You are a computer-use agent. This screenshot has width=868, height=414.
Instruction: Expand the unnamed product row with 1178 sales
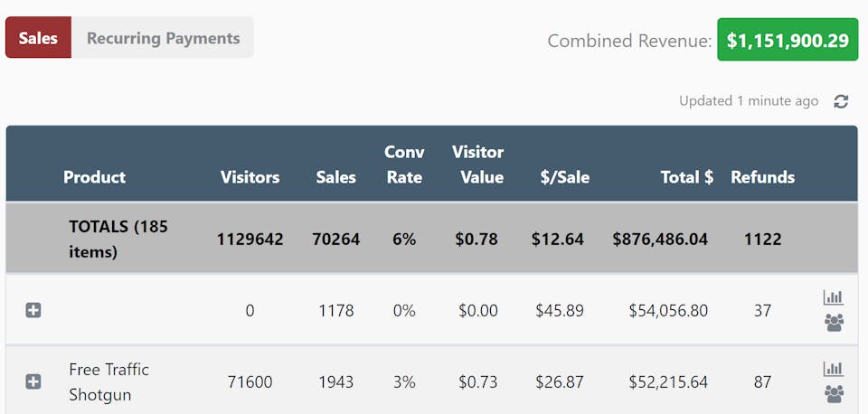pyautogui.click(x=33, y=310)
